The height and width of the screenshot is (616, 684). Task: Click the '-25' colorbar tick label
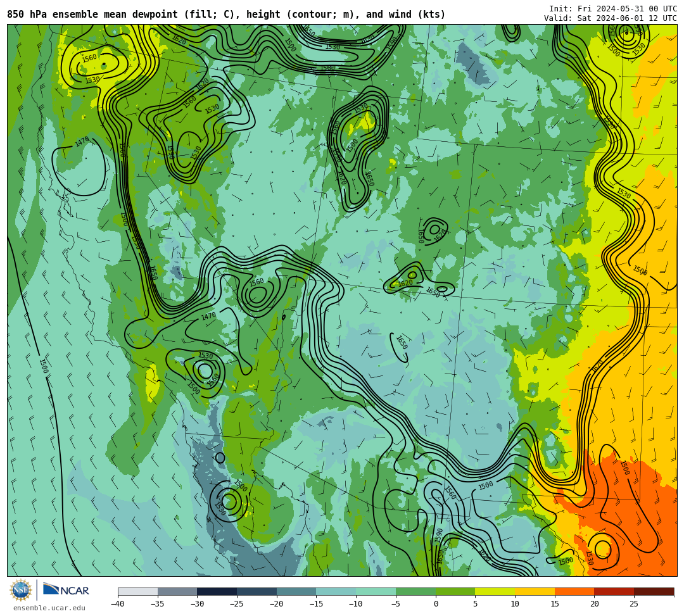click(x=237, y=604)
